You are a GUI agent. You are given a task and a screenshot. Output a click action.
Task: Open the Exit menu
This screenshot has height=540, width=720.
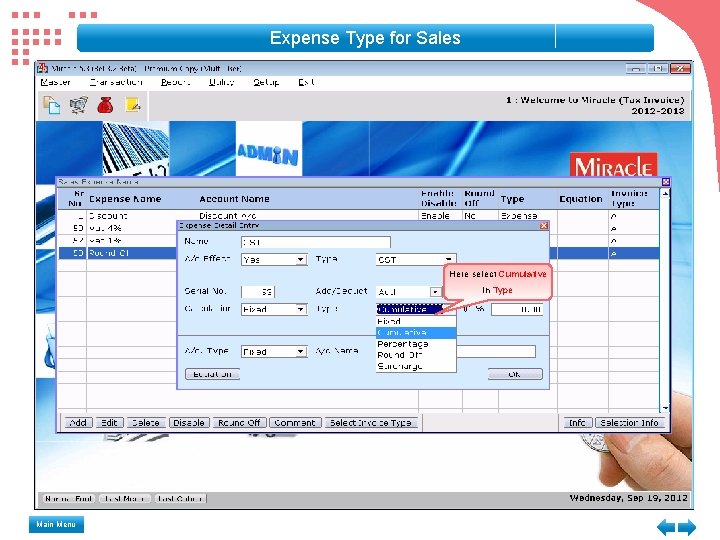(x=306, y=82)
